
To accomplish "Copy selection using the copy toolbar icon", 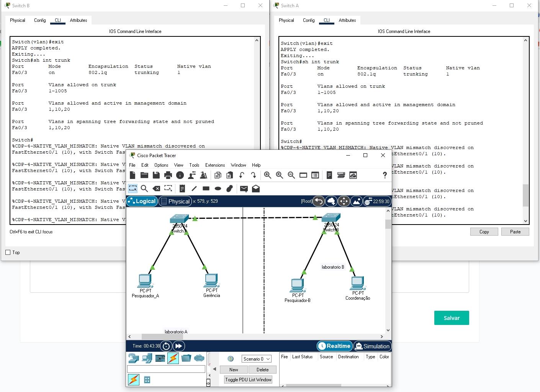I will [x=218, y=175].
